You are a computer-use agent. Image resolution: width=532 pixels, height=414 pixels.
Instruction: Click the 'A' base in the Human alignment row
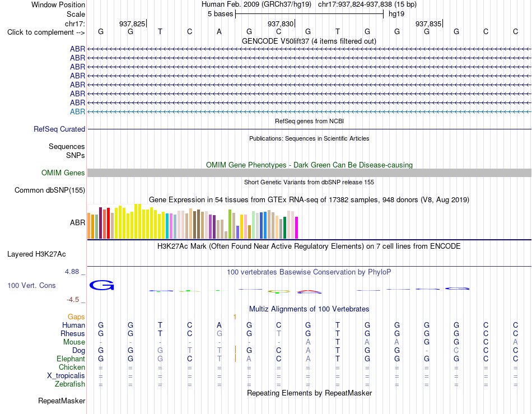click(219, 325)
